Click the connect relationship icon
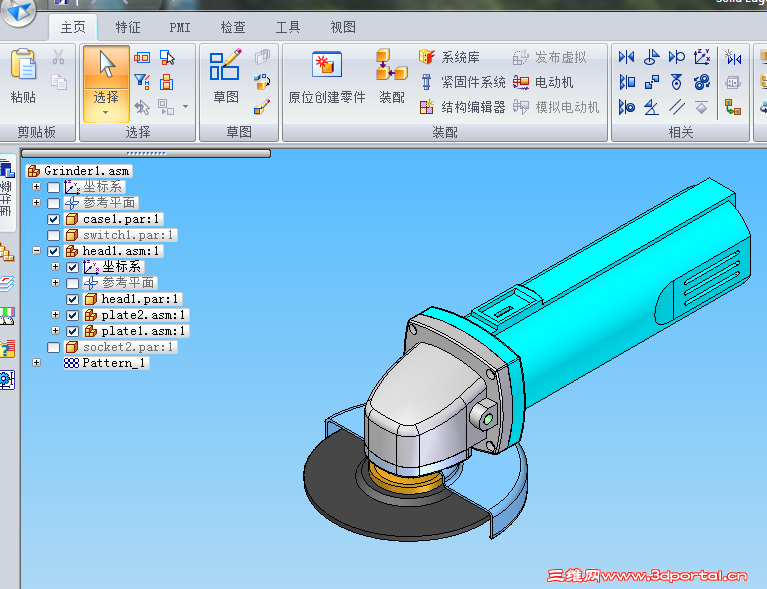 click(651, 82)
